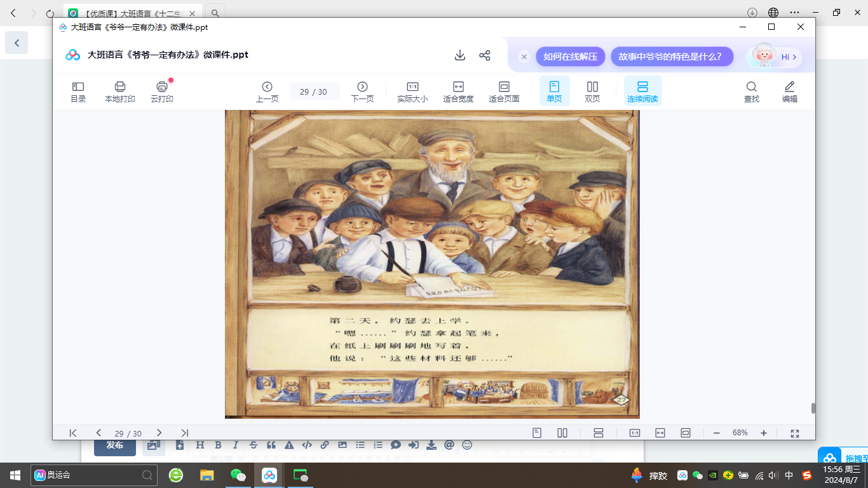Click the 云打印 cloud print icon
Screen dimensions: 868x488
click(x=162, y=91)
